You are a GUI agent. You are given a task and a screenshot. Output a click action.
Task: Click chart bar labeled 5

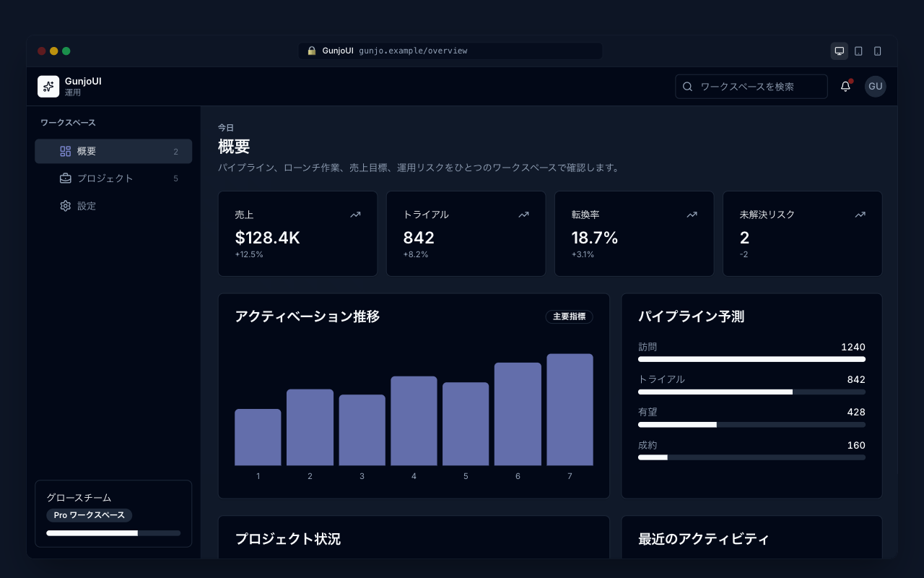point(466,424)
